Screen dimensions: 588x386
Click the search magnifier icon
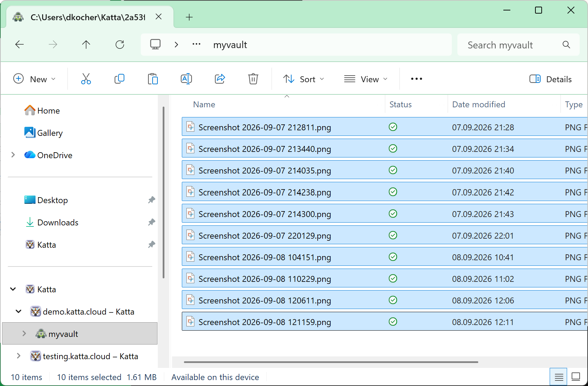tap(566, 45)
